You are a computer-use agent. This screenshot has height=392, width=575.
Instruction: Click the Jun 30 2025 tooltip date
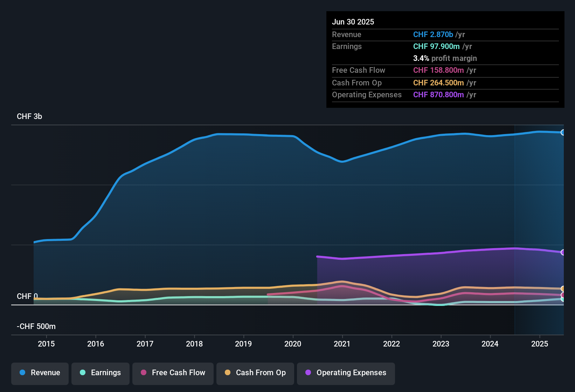click(x=353, y=22)
